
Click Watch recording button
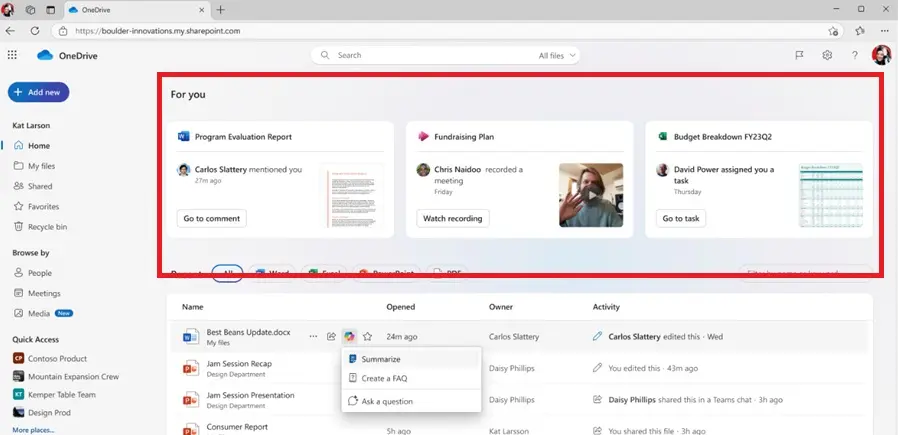click(x=452, y=218)
